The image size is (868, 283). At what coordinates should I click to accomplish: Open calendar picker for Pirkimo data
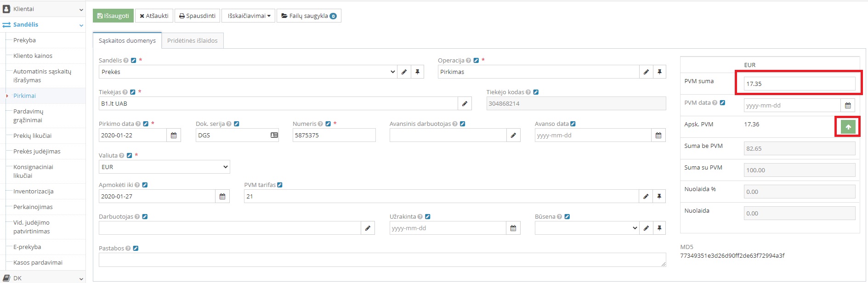coord(174,136)
